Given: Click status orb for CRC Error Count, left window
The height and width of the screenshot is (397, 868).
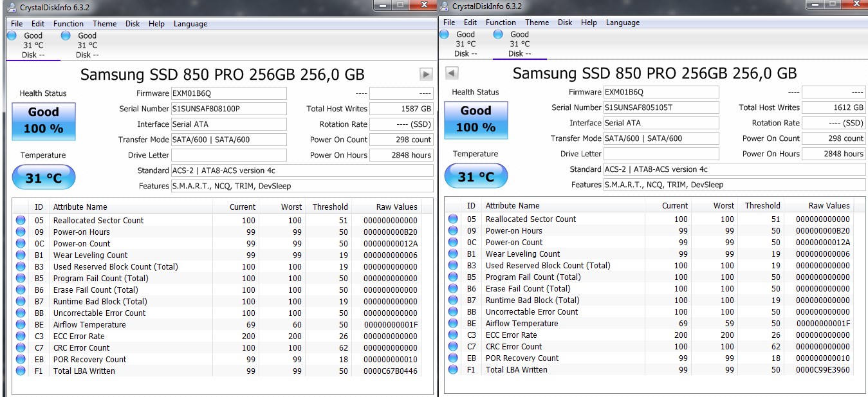Looking at the screenshot, I should pos(21,347).
